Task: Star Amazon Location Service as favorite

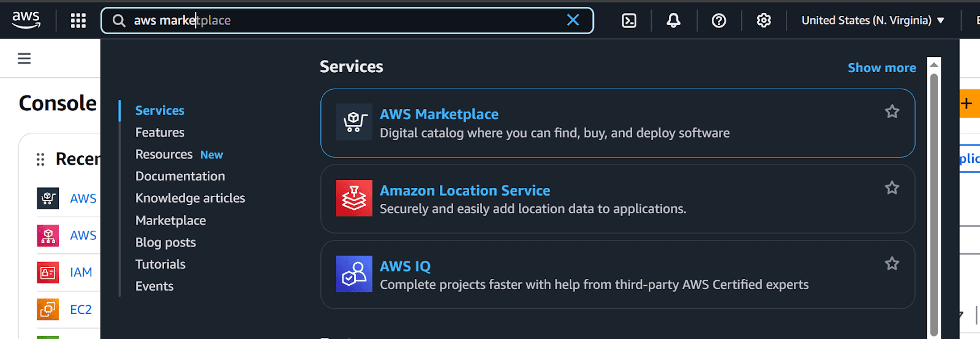Action: (892, 188)
